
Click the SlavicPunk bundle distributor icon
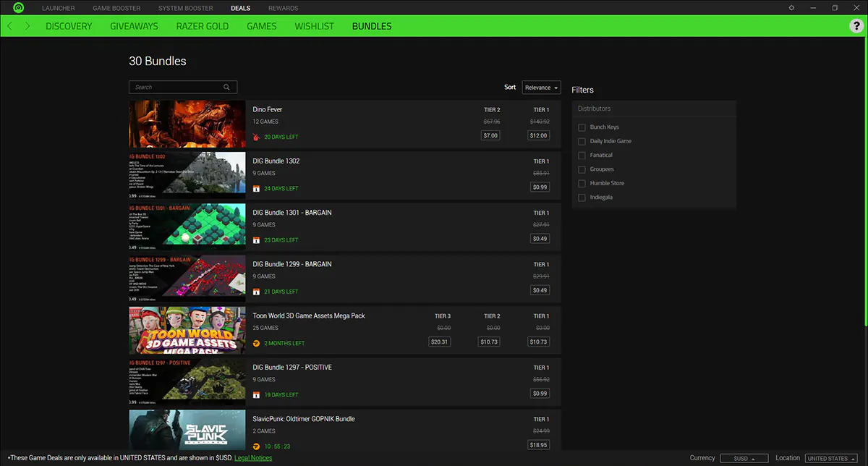pos(256,446)
